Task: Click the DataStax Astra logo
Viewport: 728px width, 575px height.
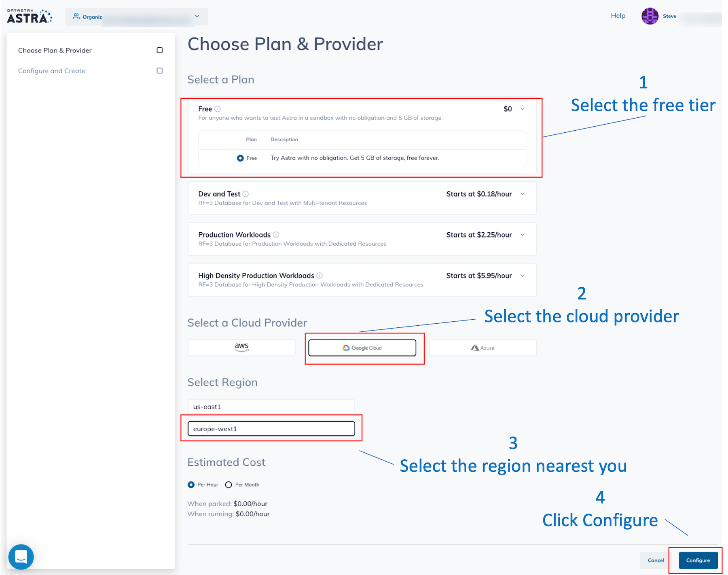Action: click(x=30, y=16)
